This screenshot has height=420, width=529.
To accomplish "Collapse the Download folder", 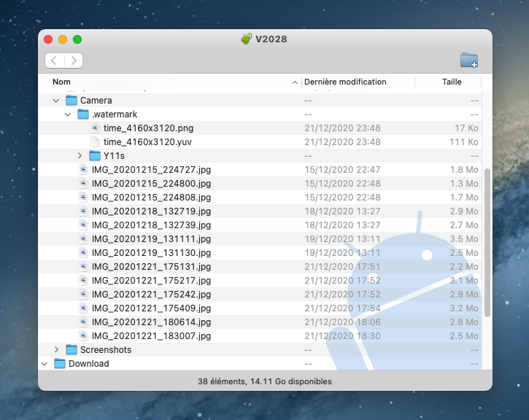I will click(x=45, y=364).
